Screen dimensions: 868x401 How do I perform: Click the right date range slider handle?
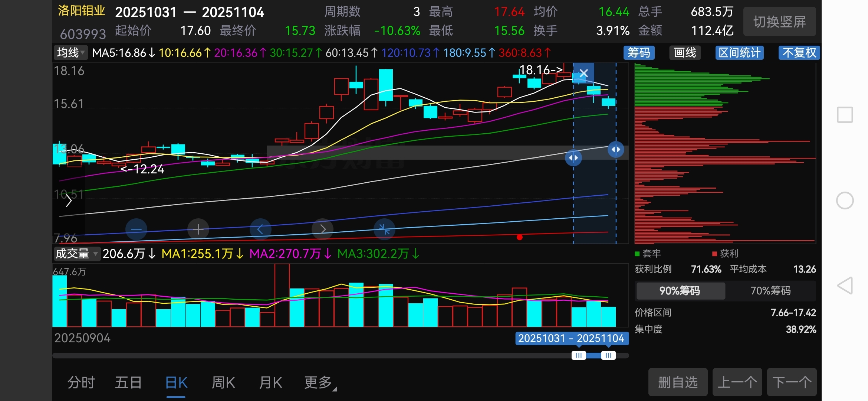(x=608, y=355)
